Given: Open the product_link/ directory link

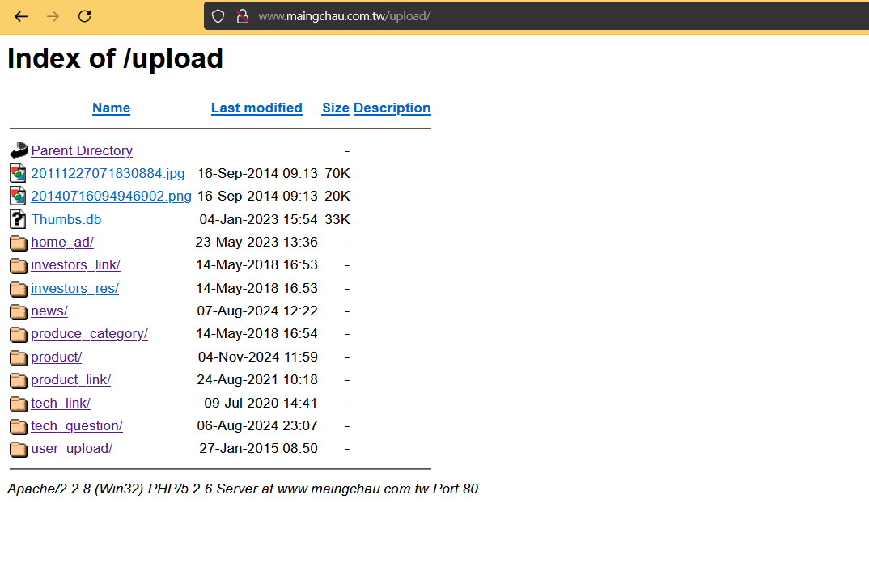Looking at the screenshot, I should 71,379.
